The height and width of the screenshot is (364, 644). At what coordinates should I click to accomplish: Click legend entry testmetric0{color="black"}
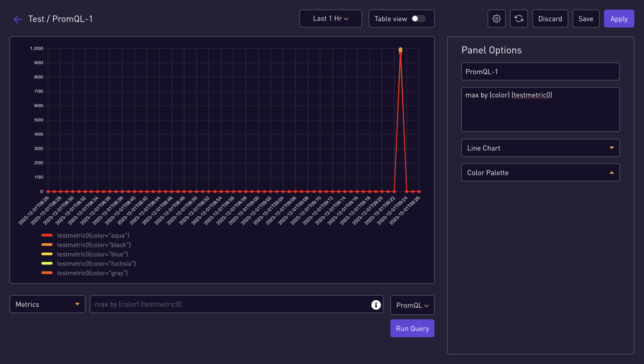coord(94,245)
